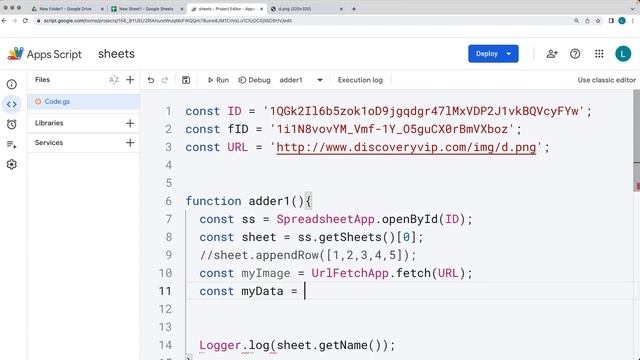The width and height of the screenshot is (640, 360).
Task: Debug the selected function
Action: [x=254, y=80]
